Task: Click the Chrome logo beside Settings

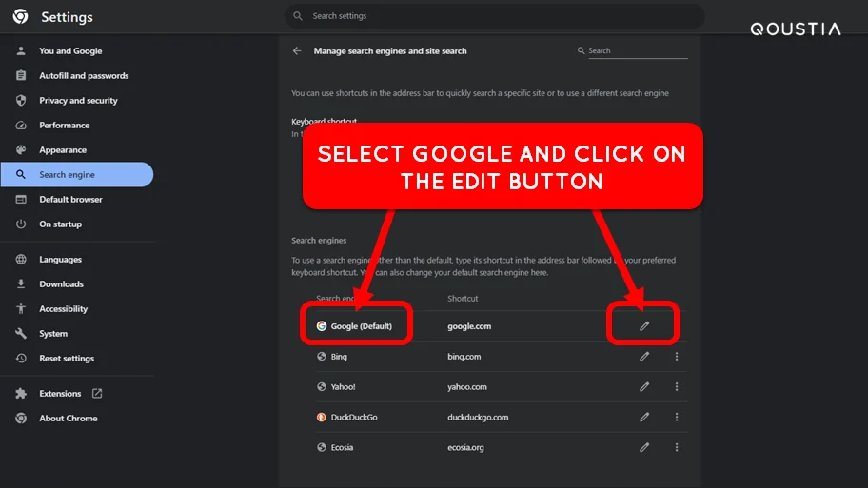Action: pyautogui.click(x=21, y=16)
